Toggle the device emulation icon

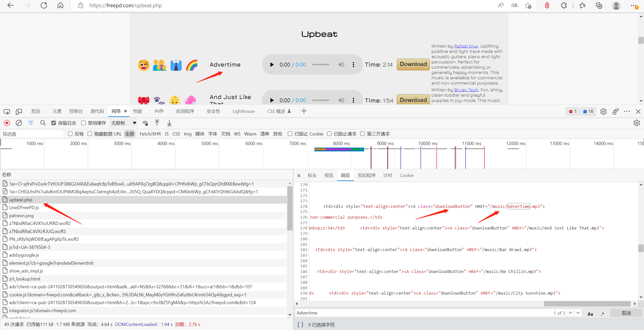point(19,111)
